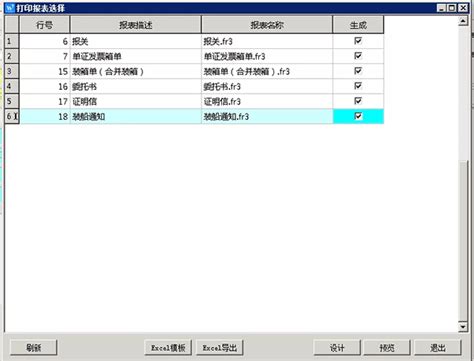Select the line number 17 cell
474x361 pixels.
(45, 101)
